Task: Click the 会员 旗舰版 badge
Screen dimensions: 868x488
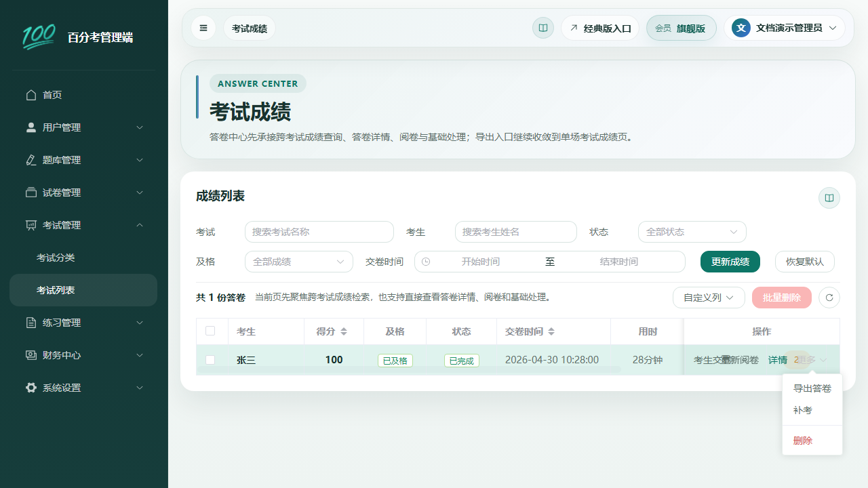Action: (682, 28)
